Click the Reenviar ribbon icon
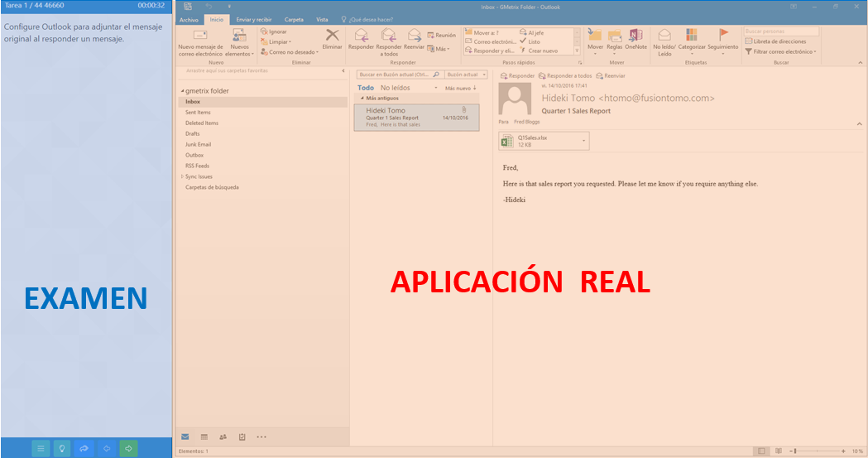 click(x=414, y=40)
